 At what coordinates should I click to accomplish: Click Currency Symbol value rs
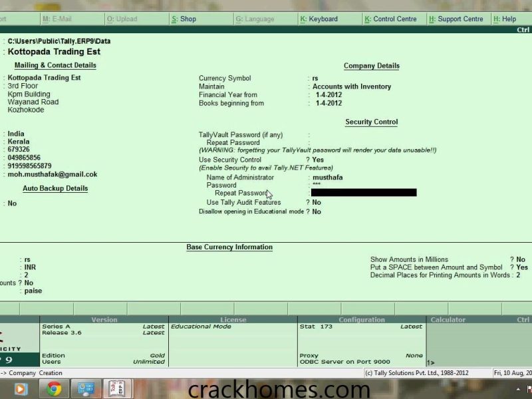pos(315,78)
